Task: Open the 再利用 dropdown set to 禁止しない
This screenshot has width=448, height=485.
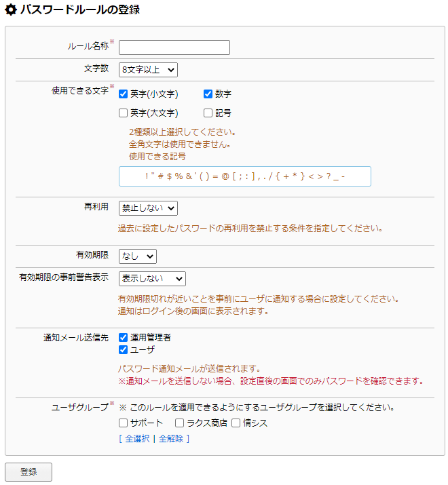Action: point(148,208)
